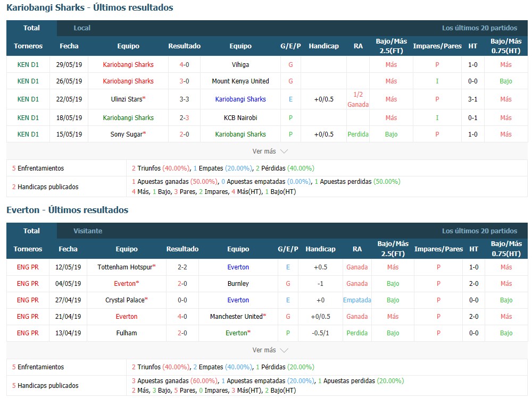Click the 1/2 Ganada RA cell

point(358,99)
